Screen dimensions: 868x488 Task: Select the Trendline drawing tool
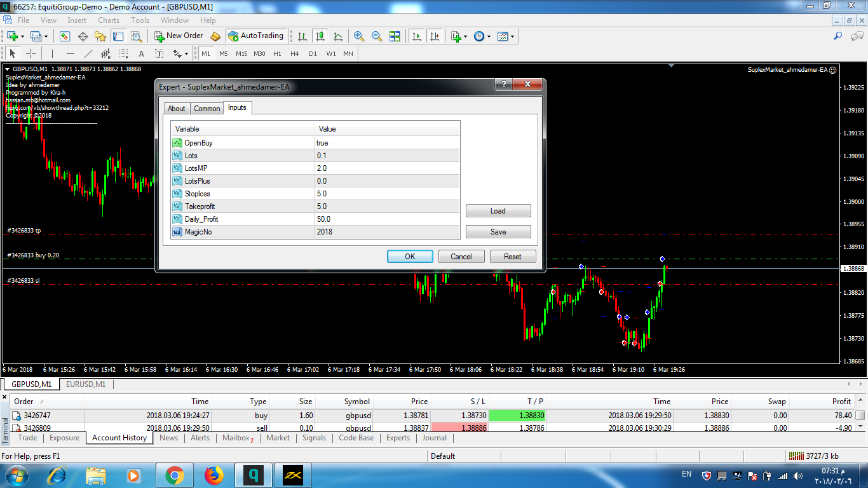[x=88, y=53]
